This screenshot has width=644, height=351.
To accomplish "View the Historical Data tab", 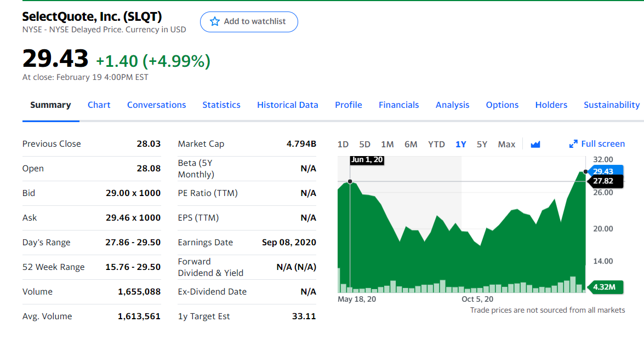I will tap(288, 105).
